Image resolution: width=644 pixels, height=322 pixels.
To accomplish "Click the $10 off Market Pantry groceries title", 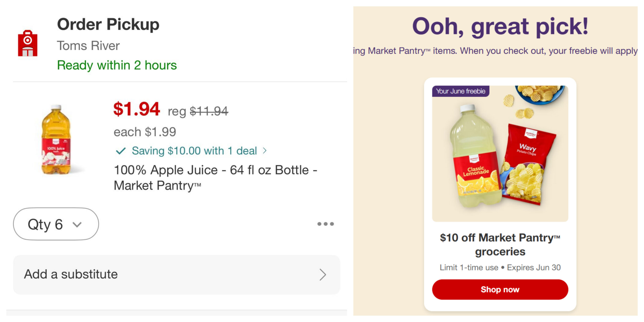I will 500,245.
